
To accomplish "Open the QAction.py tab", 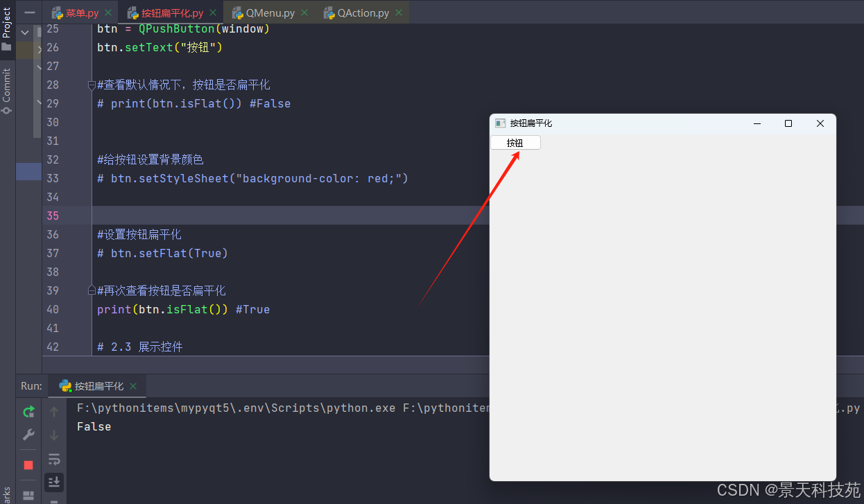I will click(x=356, y=13).
